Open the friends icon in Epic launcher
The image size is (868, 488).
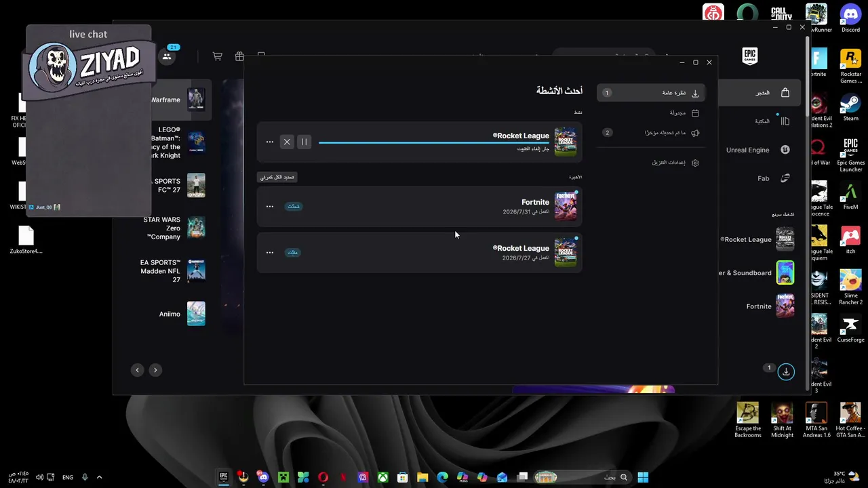point(167,56)
